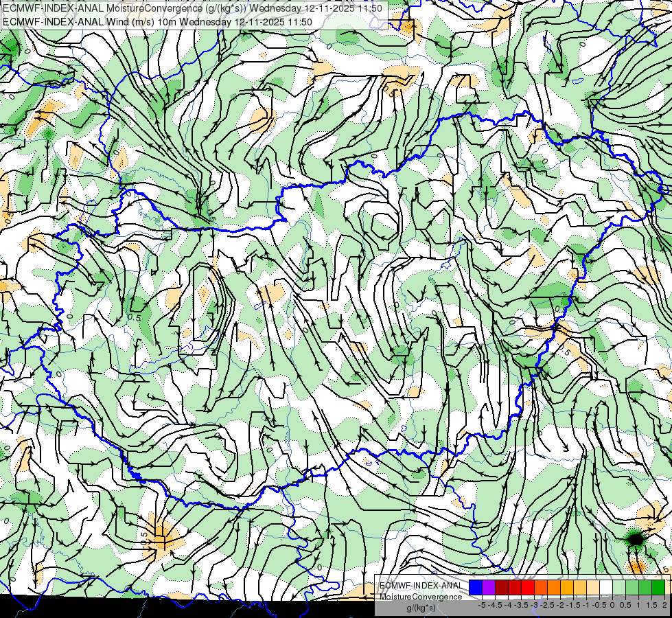Click the white legend color swatch
Screen dimensions: 672x618
pos(606,587)
